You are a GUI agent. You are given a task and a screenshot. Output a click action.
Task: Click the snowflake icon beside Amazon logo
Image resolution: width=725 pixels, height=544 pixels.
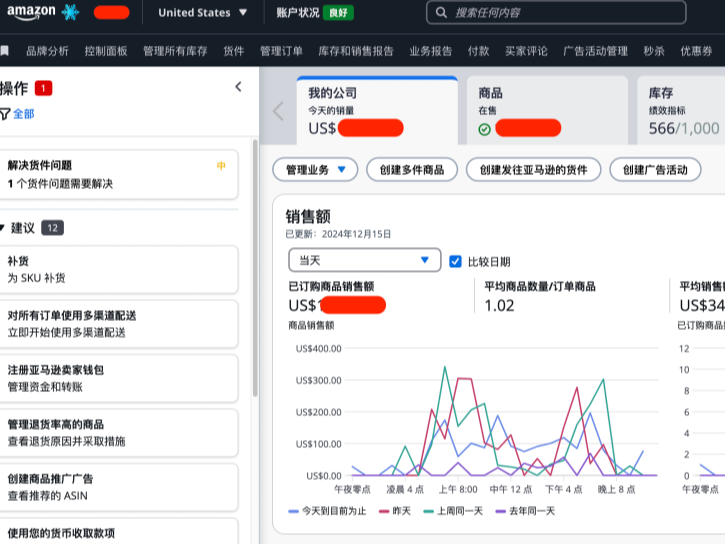click(70, 12)
